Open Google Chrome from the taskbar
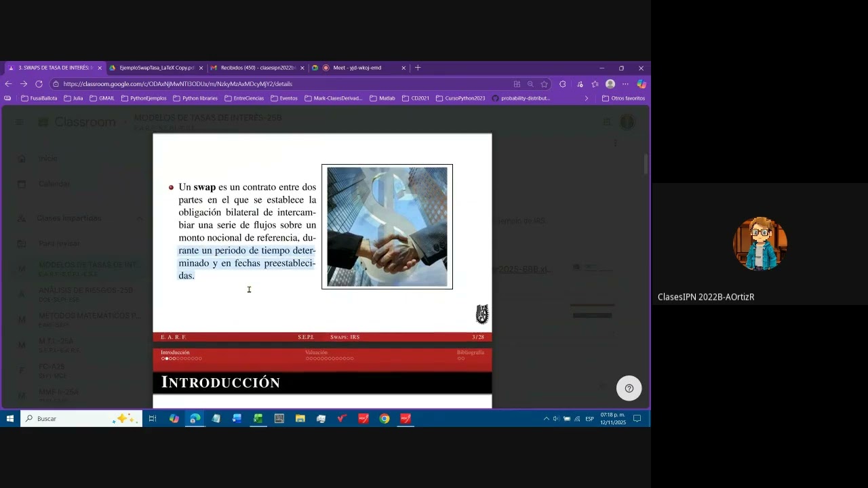This screenshot has height=488, width=868. [384, 419]
